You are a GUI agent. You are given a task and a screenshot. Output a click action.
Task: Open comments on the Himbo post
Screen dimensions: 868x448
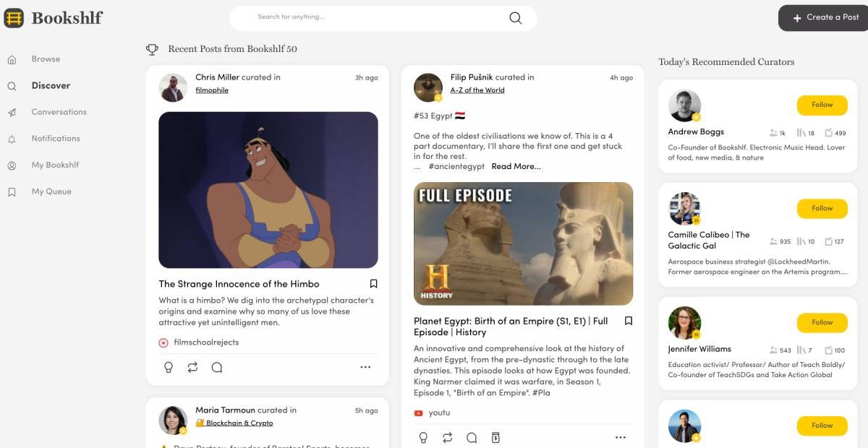click(216, 367)
